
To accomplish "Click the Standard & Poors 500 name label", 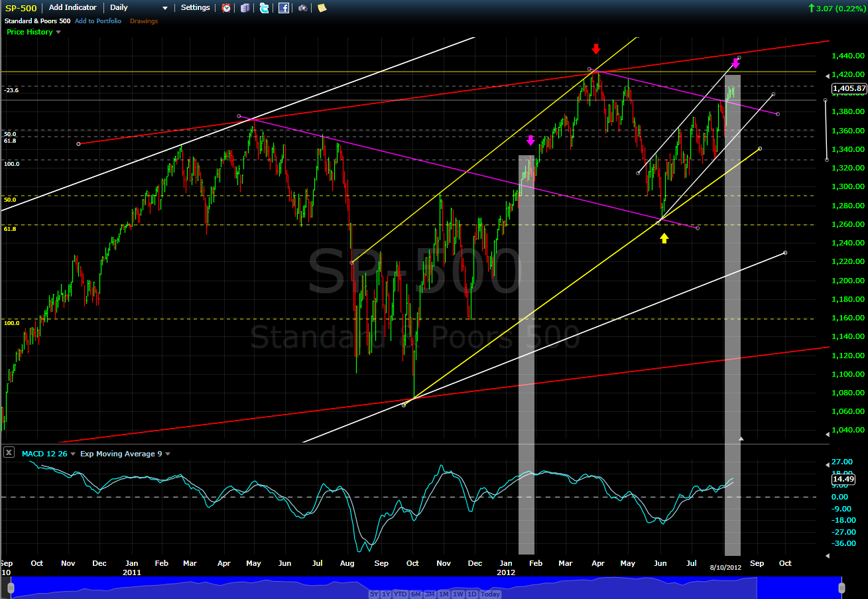I will pos(37,21).
